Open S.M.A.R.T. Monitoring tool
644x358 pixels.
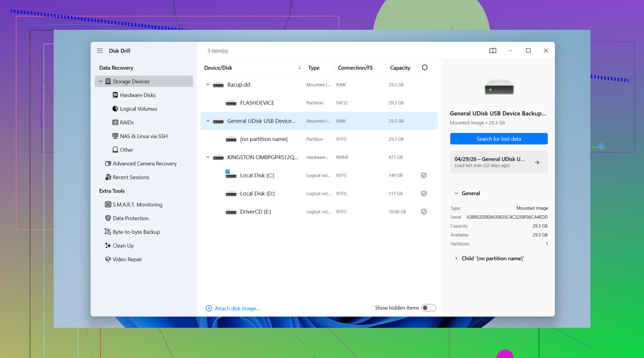click(x=138, y=204)
